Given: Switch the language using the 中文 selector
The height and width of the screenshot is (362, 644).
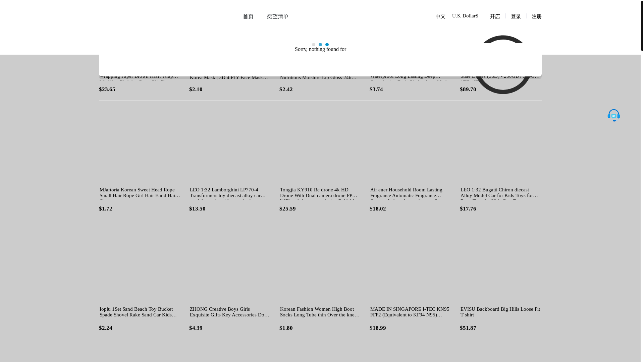Looking at the screenshot, I should [x=440, y=16].
